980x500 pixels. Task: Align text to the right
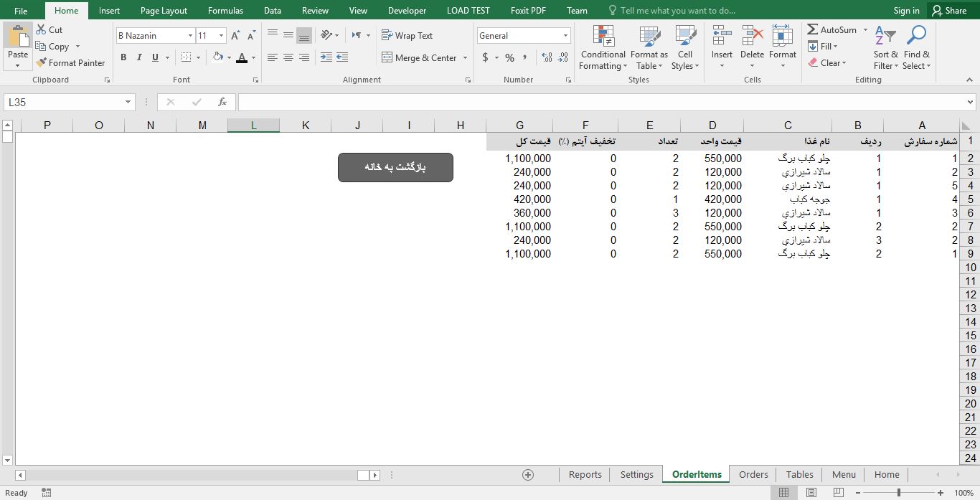[x=304, y=57]
